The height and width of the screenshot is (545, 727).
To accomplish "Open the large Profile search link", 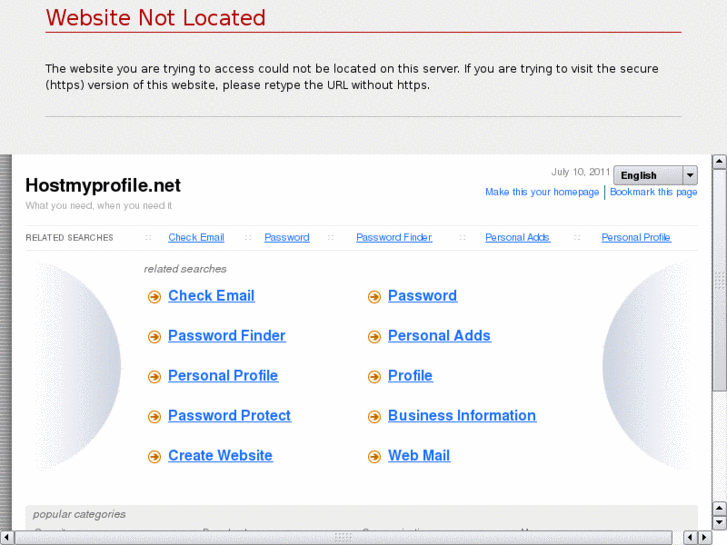I will point(410,376).
